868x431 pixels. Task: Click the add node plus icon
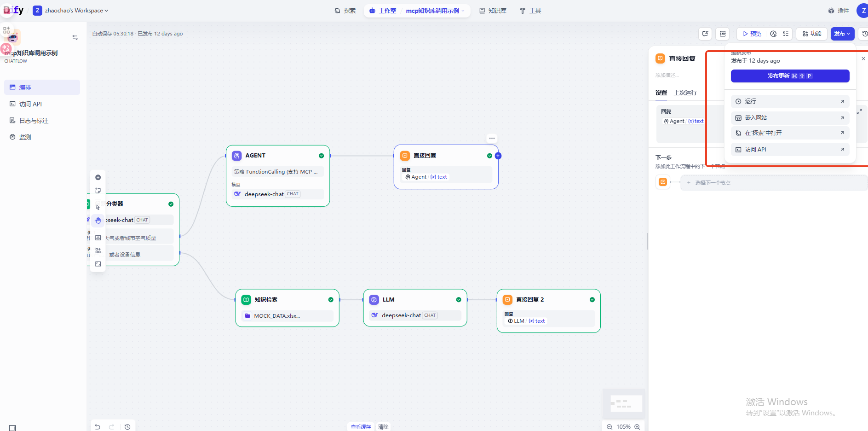point(98,177)
